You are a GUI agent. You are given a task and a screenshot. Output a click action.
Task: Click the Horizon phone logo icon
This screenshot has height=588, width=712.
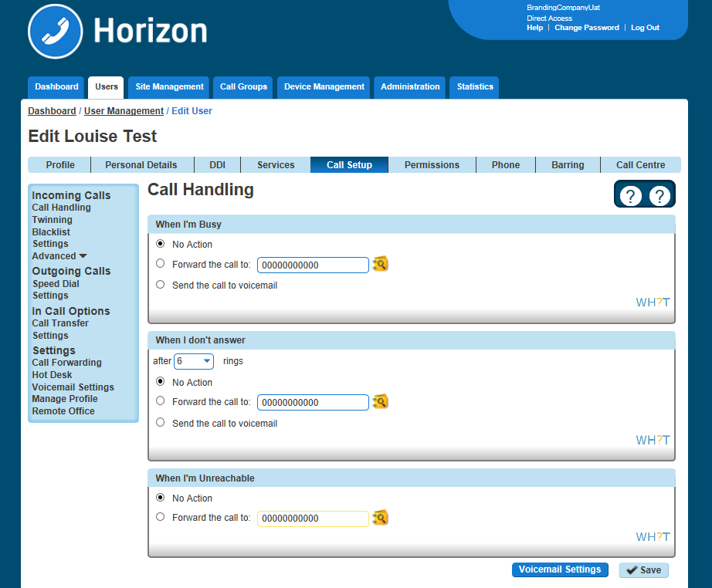[56, 32]
